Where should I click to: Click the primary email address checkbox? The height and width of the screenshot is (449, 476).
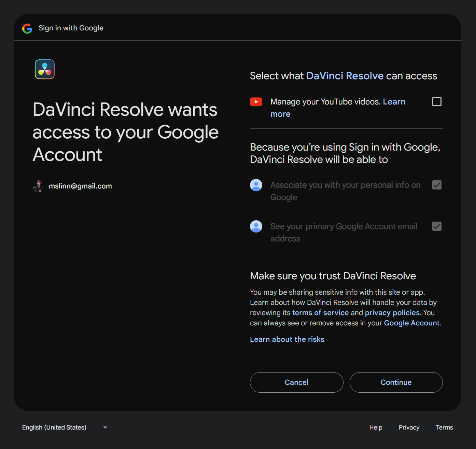pos(437,226)
